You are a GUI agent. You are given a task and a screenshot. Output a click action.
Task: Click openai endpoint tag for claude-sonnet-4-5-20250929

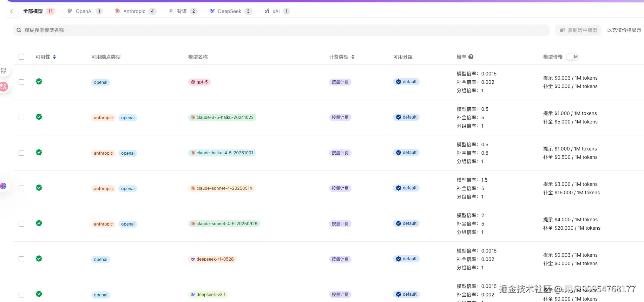(x=128, y=224)
